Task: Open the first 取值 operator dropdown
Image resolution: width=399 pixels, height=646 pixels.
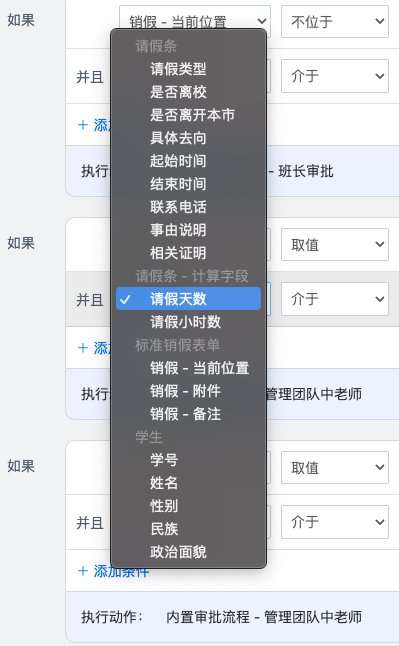Action: [335, 245]
